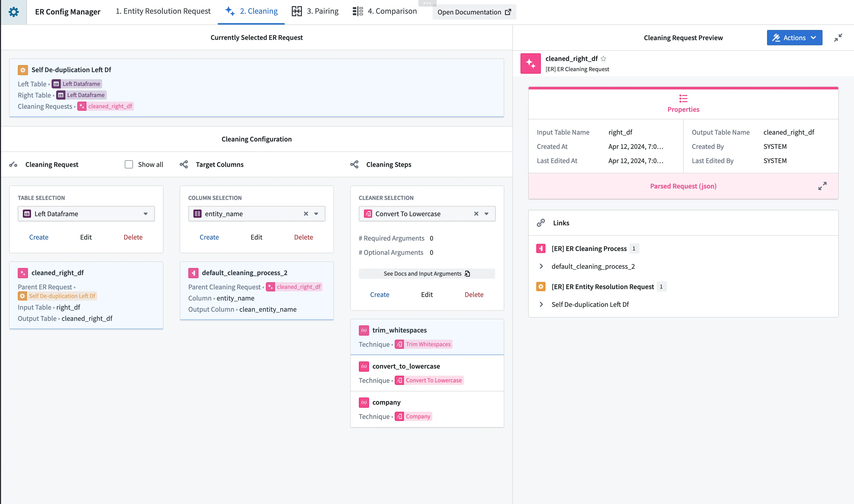854x504 pixels.
Task: Collapse the Cleaning Request Preview panel
Action: coord(838,38)
